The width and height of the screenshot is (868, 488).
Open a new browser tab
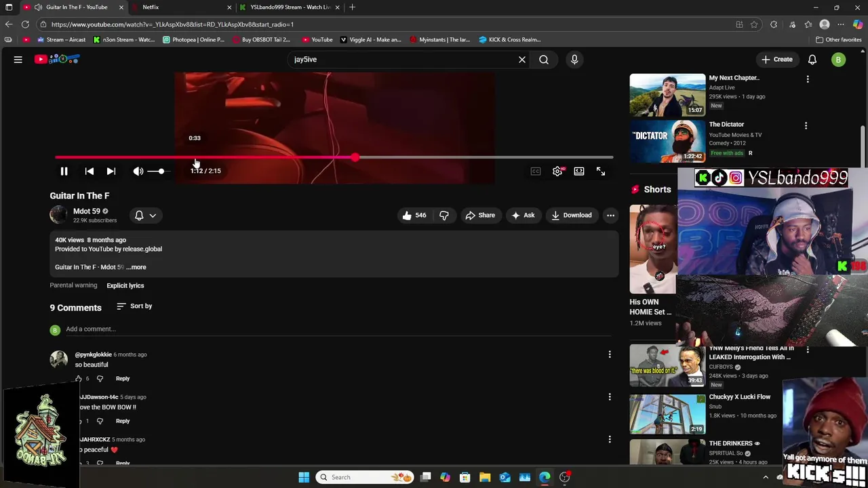coord(352,7)
